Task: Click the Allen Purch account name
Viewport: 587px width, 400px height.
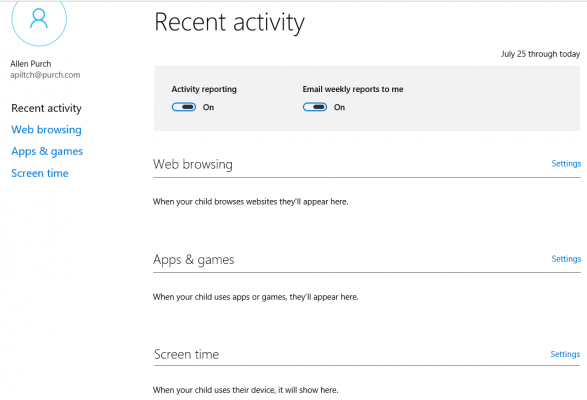Action: tap(31, 64)
